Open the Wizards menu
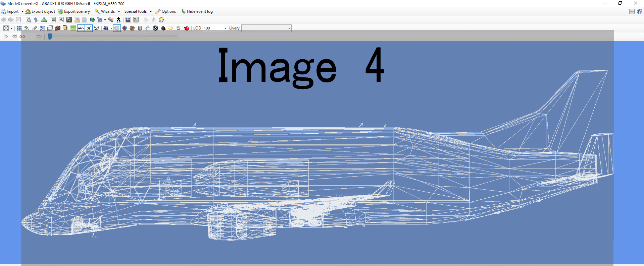The width and height of the screenshot is (644, 266). click(x=107, y=11)
